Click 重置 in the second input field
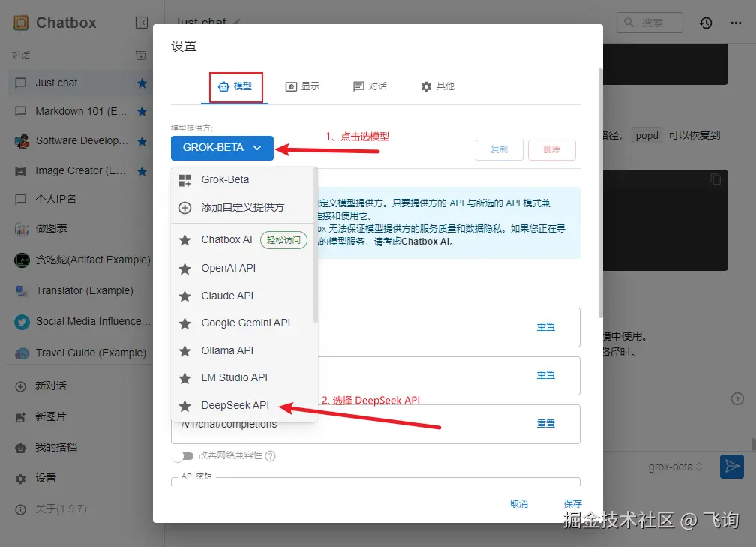 tap(546, 375)
